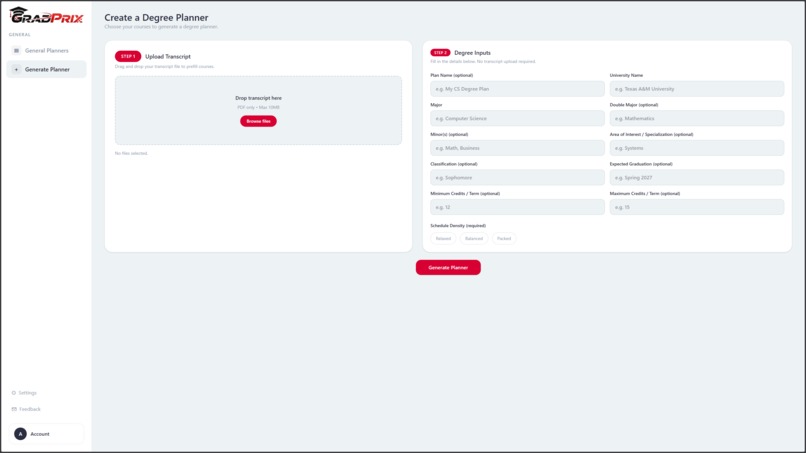Focus the Classification input field
The image size is (806, 453).
pyautogui.click(x=517, y=177)
